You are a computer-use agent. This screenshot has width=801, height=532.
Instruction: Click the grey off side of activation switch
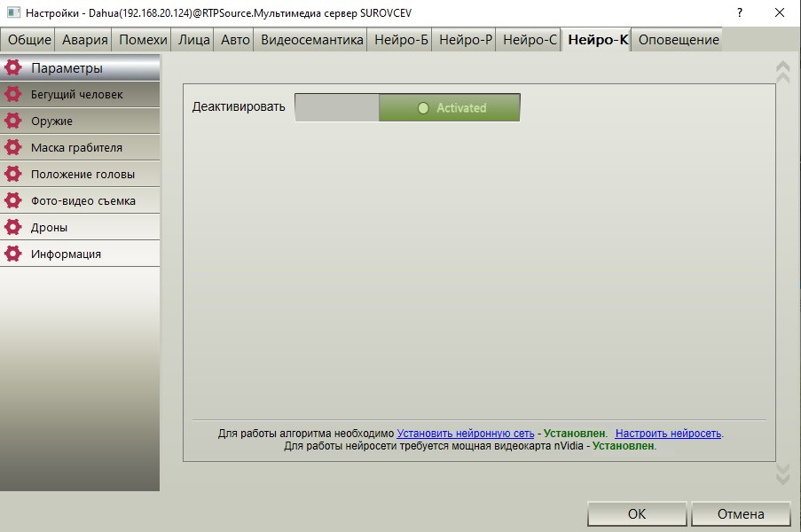point(337,107)
